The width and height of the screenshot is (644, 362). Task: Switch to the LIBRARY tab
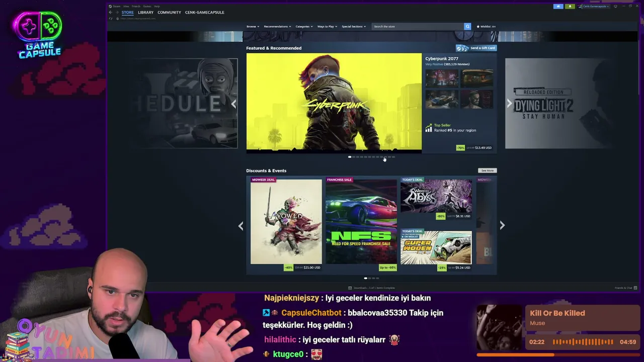145,12
